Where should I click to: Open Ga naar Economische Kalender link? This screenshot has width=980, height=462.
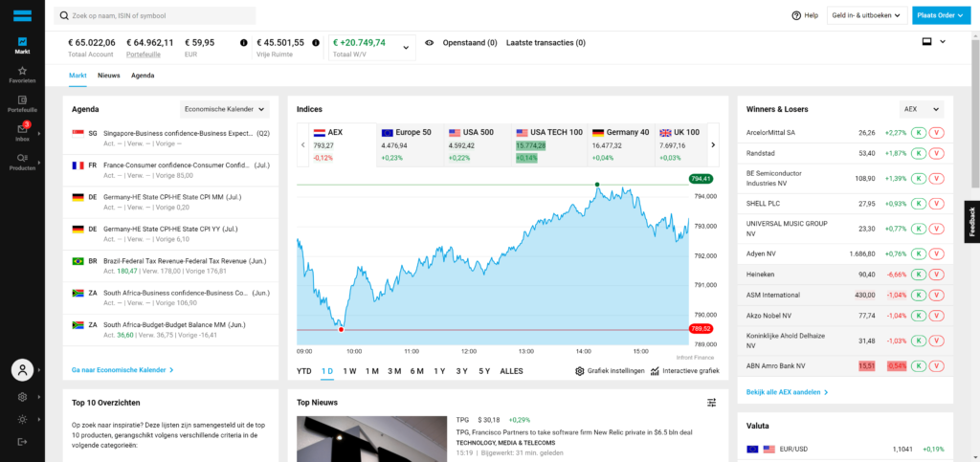[x=122, y=369]
